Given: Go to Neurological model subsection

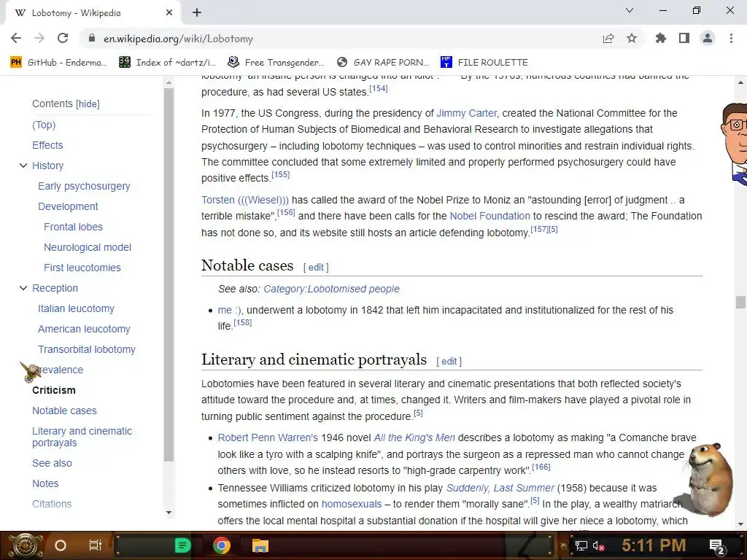Looking at the screenshot, I should [x=88, y=248].
